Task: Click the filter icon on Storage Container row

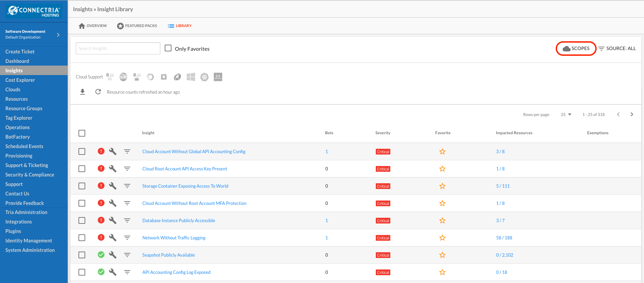Action: click(127, 186)
